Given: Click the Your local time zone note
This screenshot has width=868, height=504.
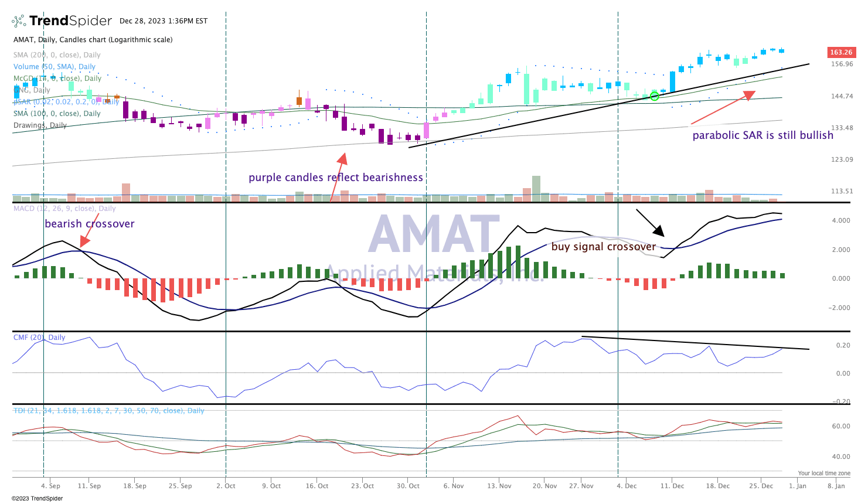Looking at the screenshot, I should point(824,473).
